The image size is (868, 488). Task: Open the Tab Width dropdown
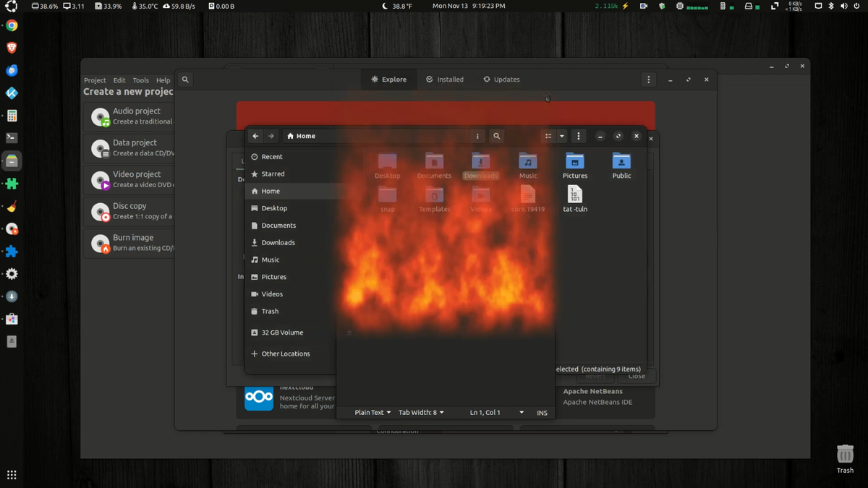tap(421, 413)
